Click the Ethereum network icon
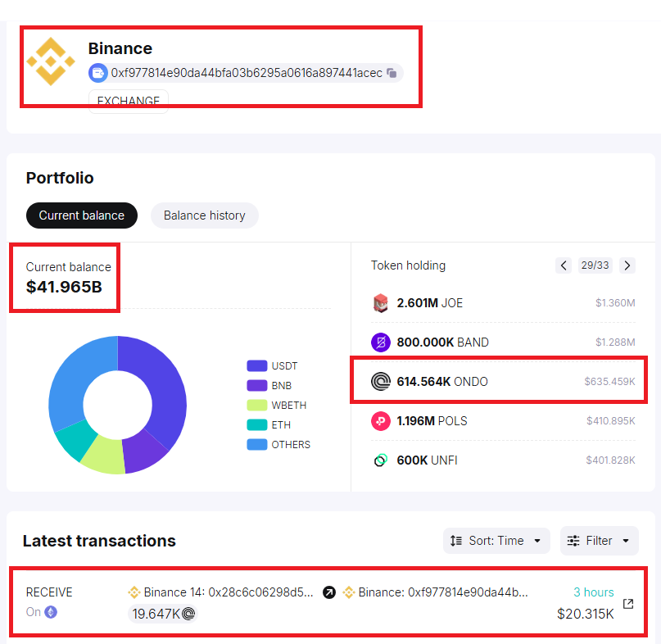 51,612
